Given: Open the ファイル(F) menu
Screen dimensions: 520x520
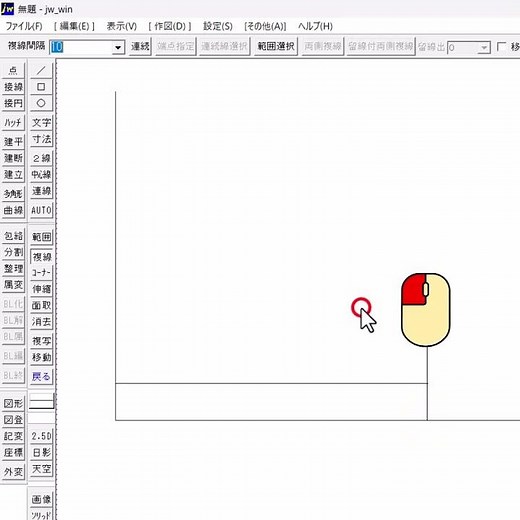Looking at the screenshot, I should click(x=24, y=26).
